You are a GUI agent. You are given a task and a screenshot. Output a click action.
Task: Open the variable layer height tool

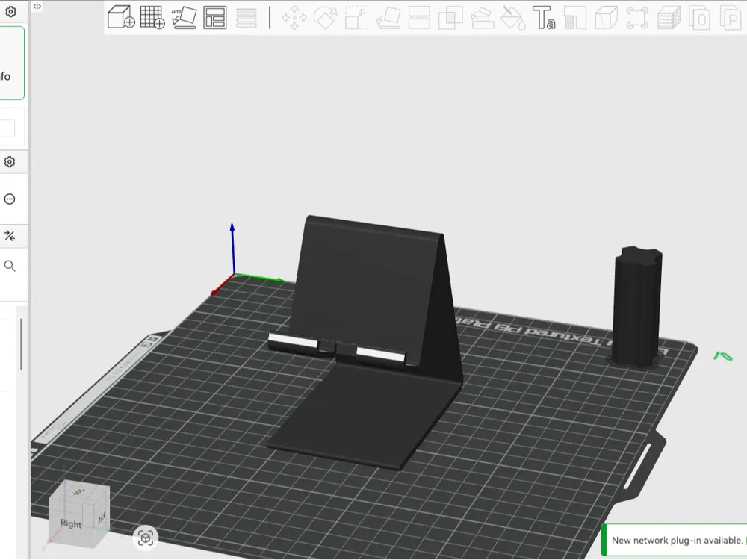tap(247, 18)
